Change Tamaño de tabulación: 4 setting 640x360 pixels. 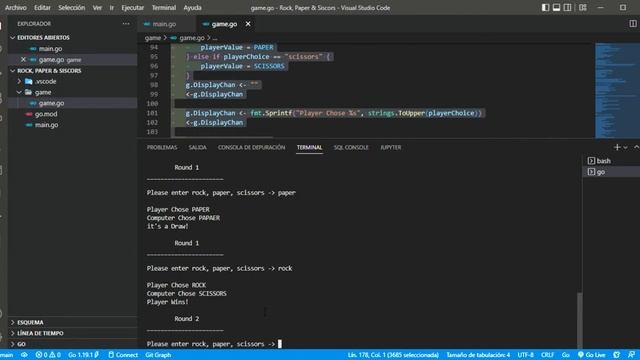click(478, 355)
